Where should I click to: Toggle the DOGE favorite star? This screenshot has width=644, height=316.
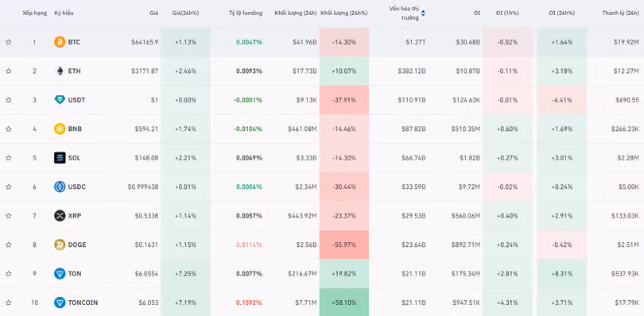point(8,245)
